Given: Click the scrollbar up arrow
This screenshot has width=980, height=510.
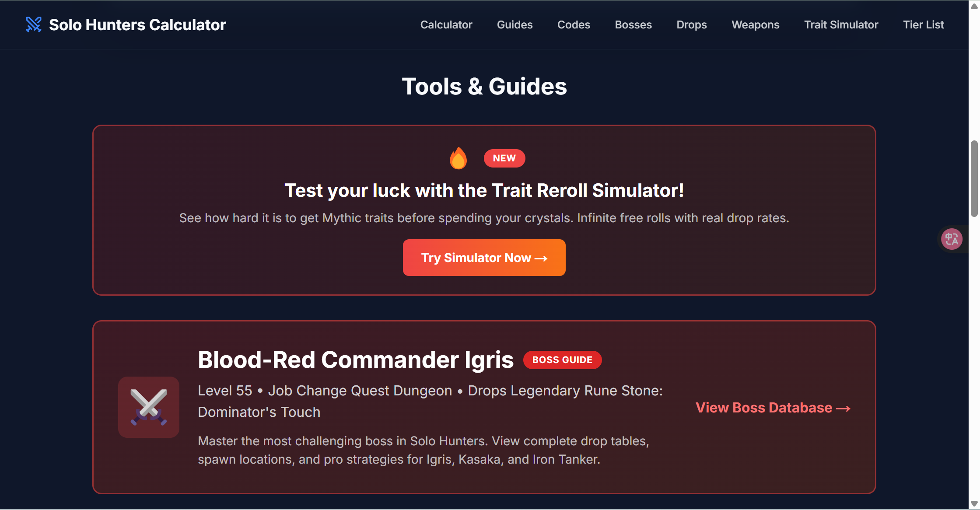Looking at the screenshot, I should pos(974,6).
